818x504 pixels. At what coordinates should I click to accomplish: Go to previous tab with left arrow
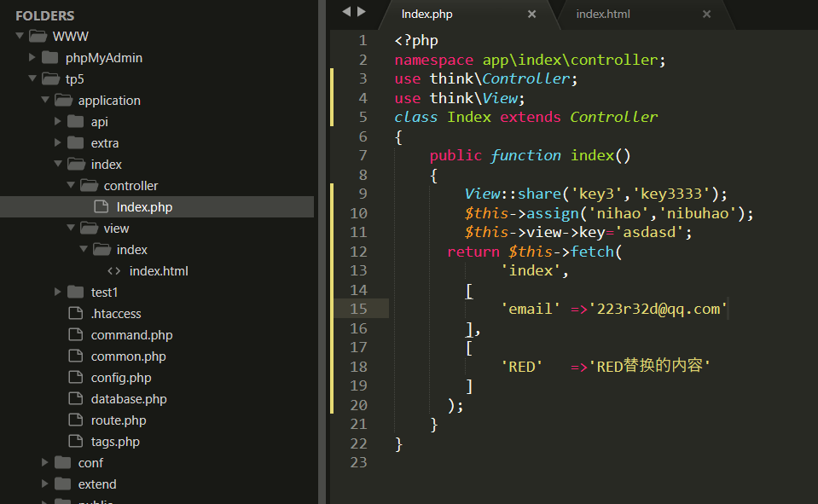pyautogui.click(x=346, y=11)
